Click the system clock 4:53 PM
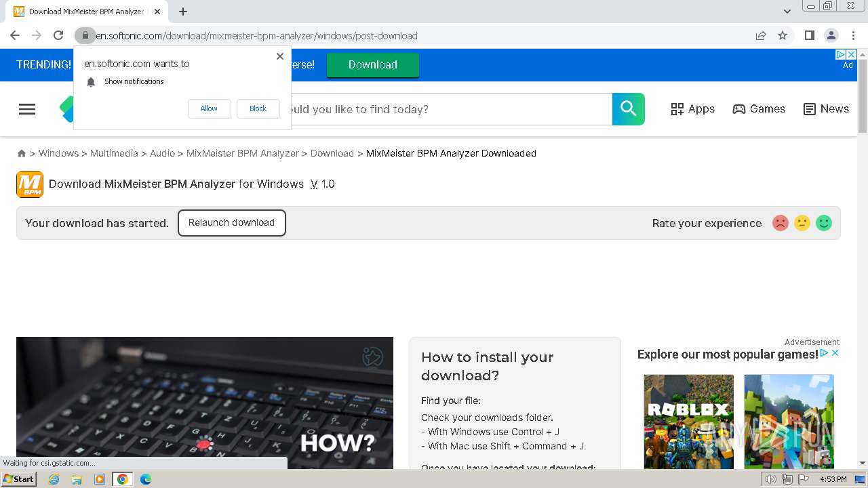 point(833,479)
